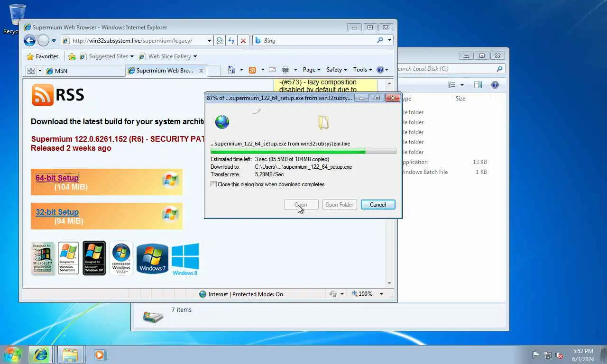Viewport: 607px width, 364px height.
Task: Toggle the Compatibility View icon
Action: [x=220, y=41]
